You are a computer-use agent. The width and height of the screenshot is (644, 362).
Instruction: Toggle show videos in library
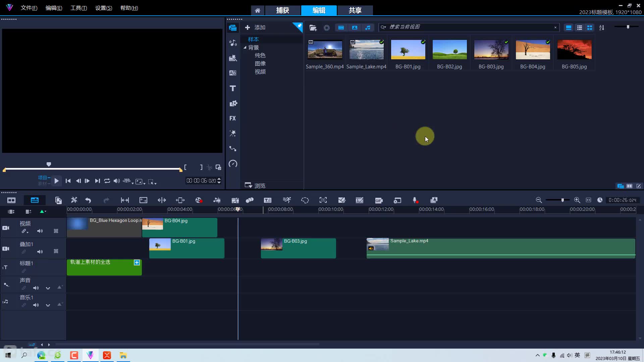coord(341,27)
